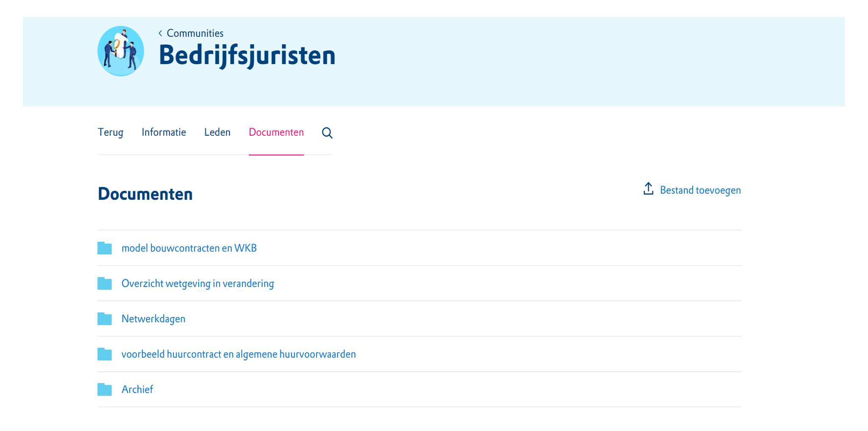Open voorbeeld huurcontract en algemene huurvoorwaarden
868x431 pixels.
tap(238, 354)
